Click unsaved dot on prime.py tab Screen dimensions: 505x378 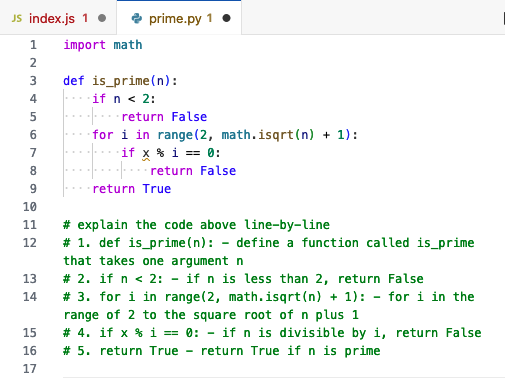226,18
